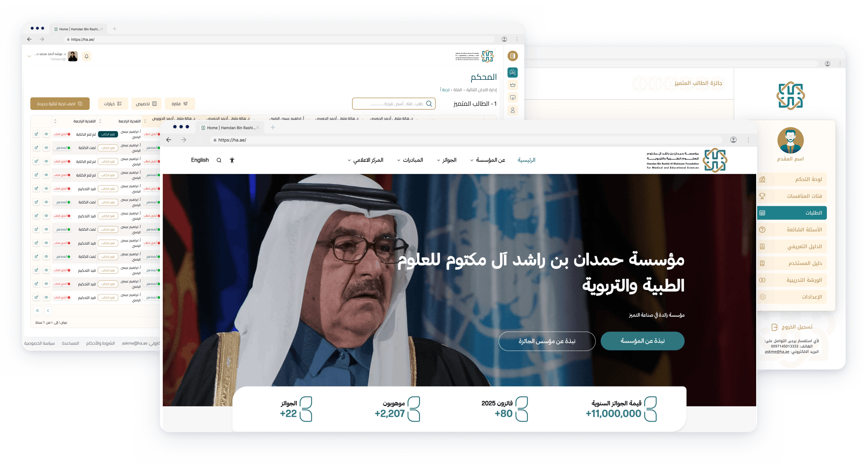Open the crown icon in the judge panel sidebar
Screen dimensions: 868x464
click(513, 85)
